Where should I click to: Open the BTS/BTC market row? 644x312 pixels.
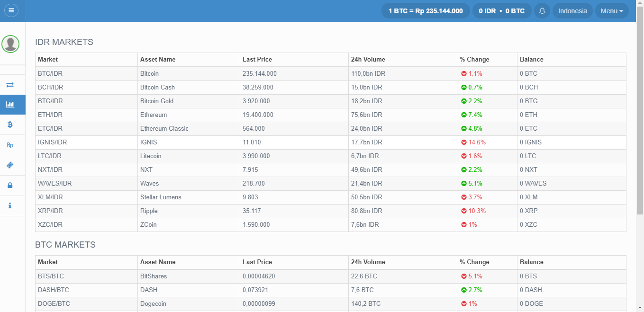pyautogui.click(x=331, y=276)
